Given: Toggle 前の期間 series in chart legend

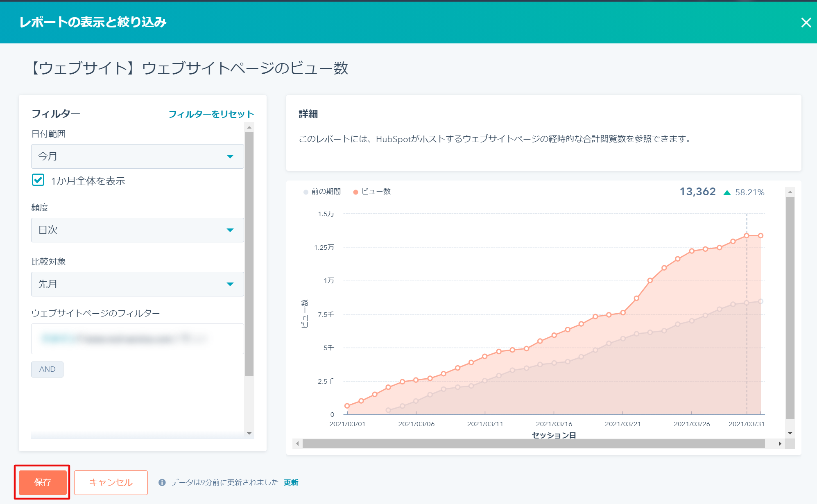Looking at the screenshot, I should tap(322, 192).
